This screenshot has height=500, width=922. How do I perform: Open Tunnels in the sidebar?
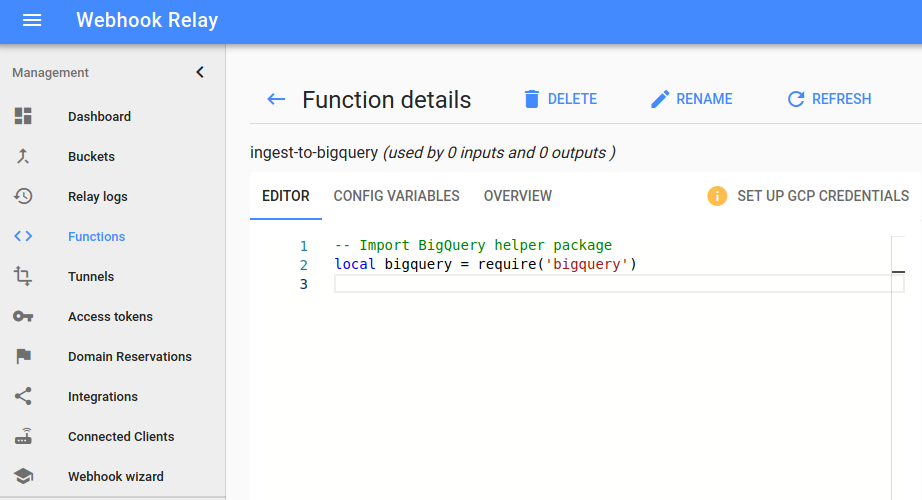pos(91,276)
